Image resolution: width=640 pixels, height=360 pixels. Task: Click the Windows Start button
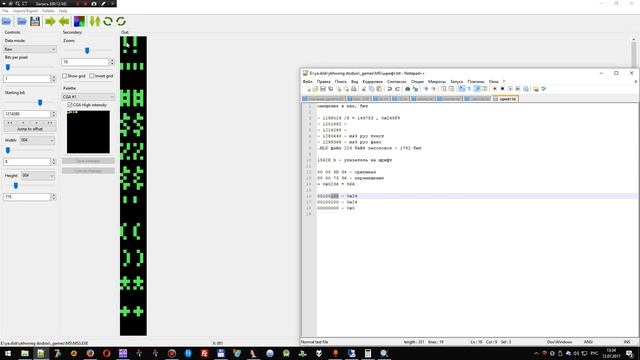pos(8,353)
